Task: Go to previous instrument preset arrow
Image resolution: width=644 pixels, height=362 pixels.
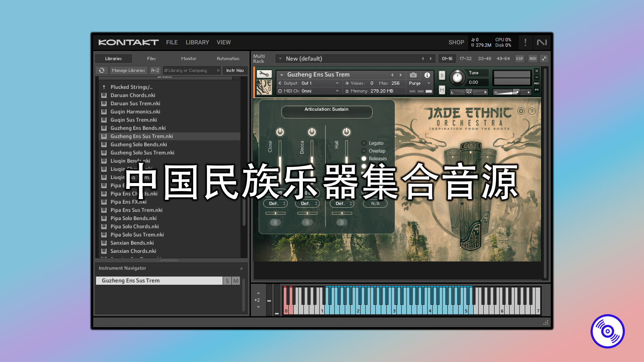Action: 392,75
